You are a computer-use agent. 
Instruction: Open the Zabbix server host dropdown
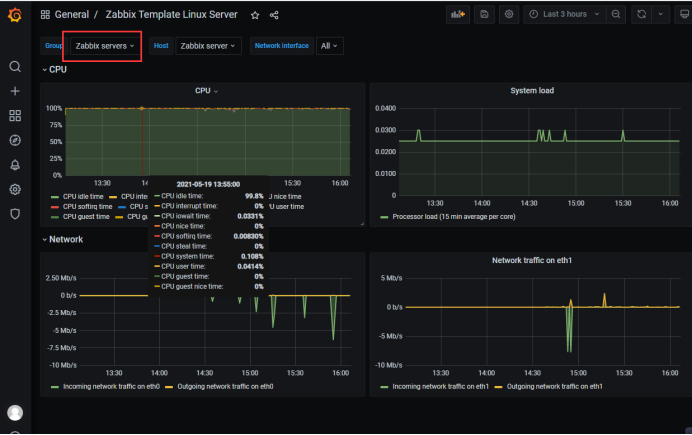point(208,46)
